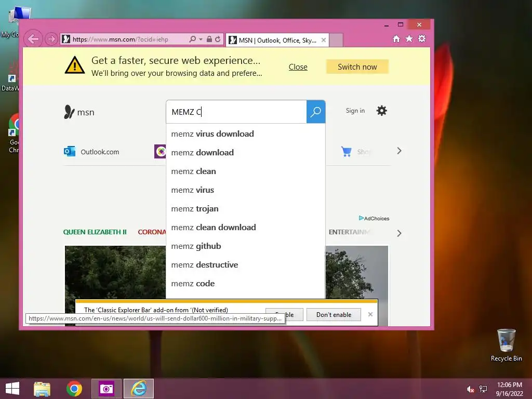
Task: Select the Google Chrome desktop shortcut
Action: point(14,133)
